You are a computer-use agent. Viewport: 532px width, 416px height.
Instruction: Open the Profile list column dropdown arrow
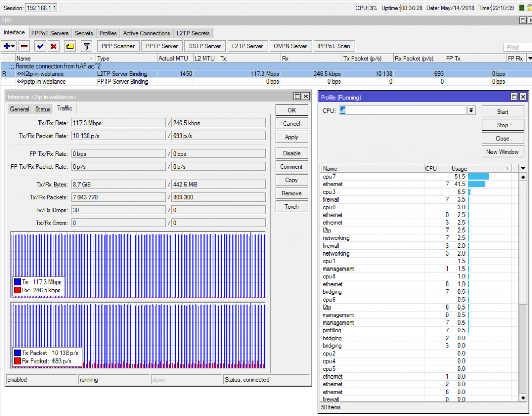[523, 169]
